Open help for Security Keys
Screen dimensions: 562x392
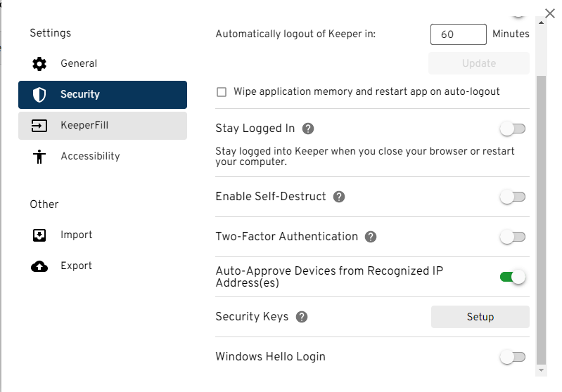pos(302,317)
